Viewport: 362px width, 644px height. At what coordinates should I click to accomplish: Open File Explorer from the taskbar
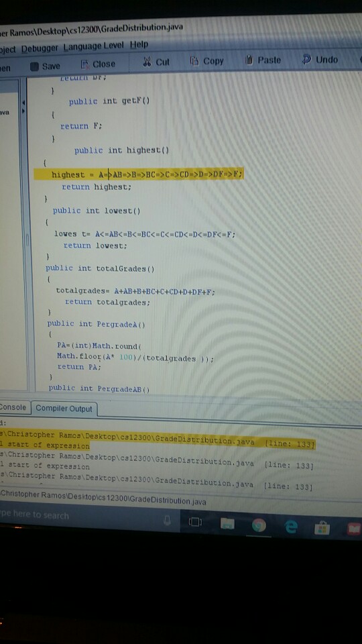coord(227,523)
